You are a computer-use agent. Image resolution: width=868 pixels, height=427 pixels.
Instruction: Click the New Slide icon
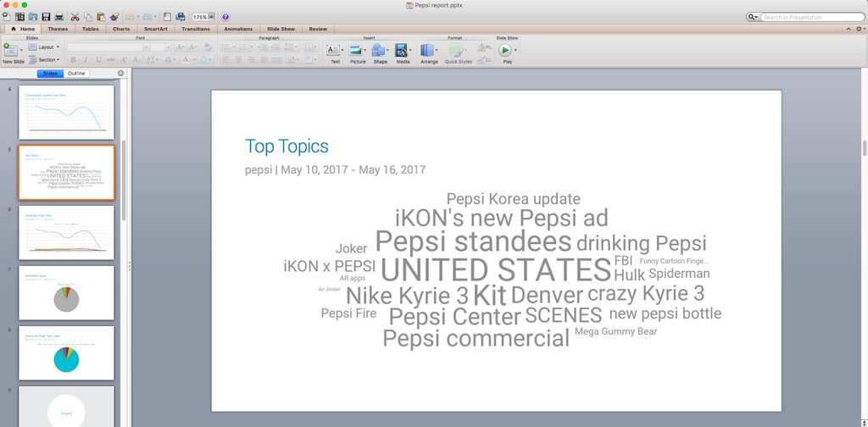click(x=11, y=51)
